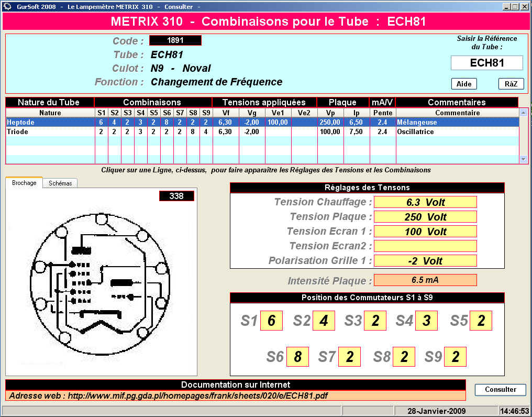Click the Vf column header
This screenshot has width=532, height=417.
click(226, 113)
